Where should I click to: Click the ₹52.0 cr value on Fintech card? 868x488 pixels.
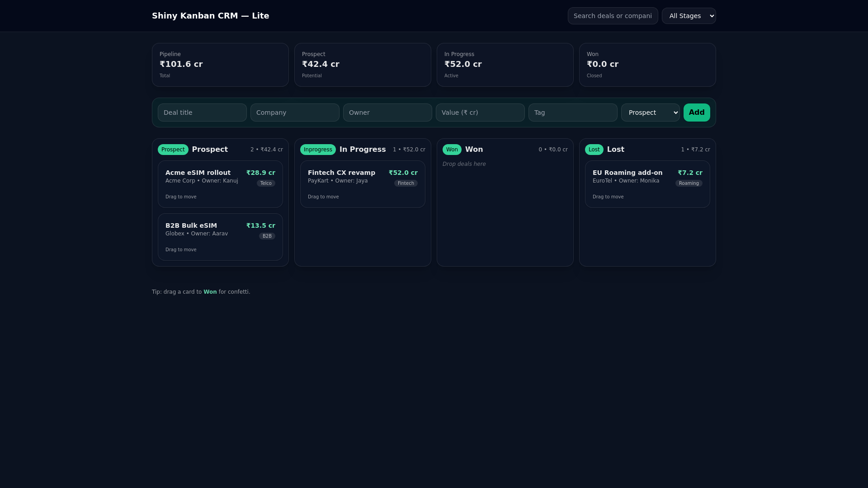403,173
